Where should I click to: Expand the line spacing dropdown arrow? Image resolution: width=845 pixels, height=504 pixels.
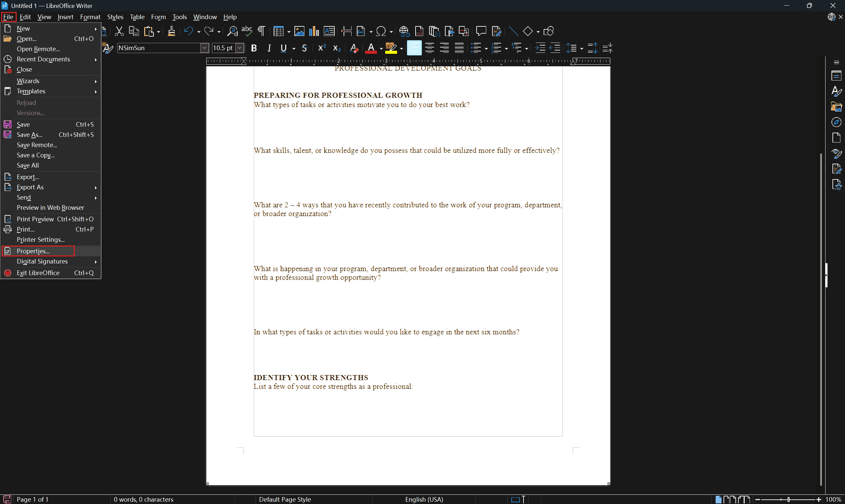tap(582, 48)
